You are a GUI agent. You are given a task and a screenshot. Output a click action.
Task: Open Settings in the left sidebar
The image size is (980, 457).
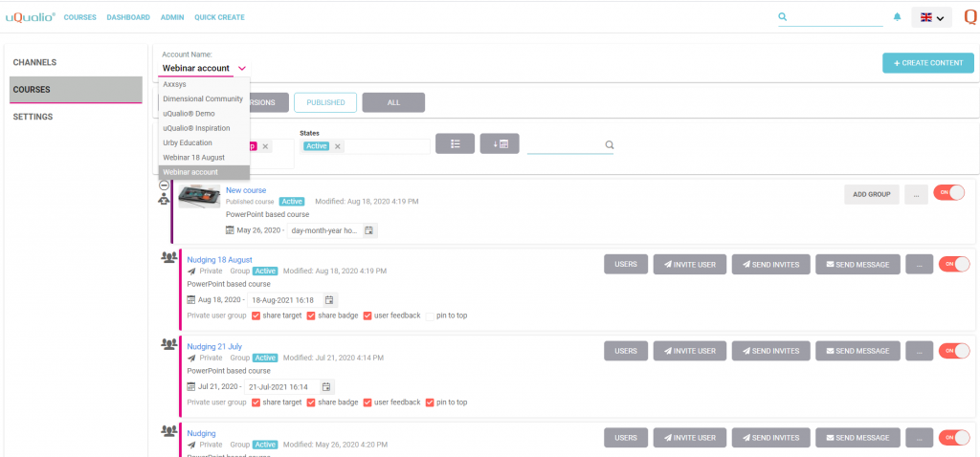click(33, 117)
